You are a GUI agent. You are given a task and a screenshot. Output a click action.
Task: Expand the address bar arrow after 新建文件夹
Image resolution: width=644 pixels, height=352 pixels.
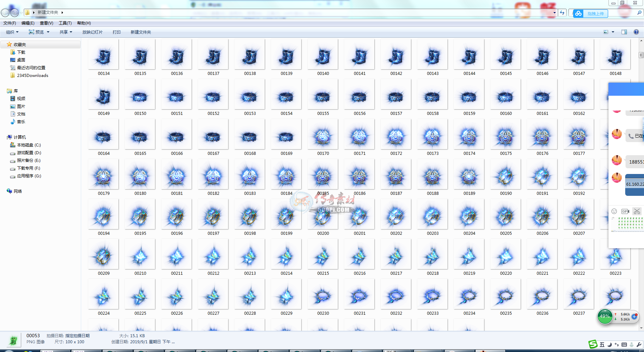[x=62, y=12]
